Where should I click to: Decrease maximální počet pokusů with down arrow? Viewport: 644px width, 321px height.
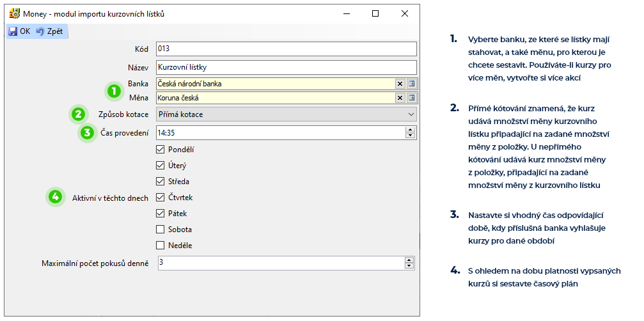coord(409,266)
